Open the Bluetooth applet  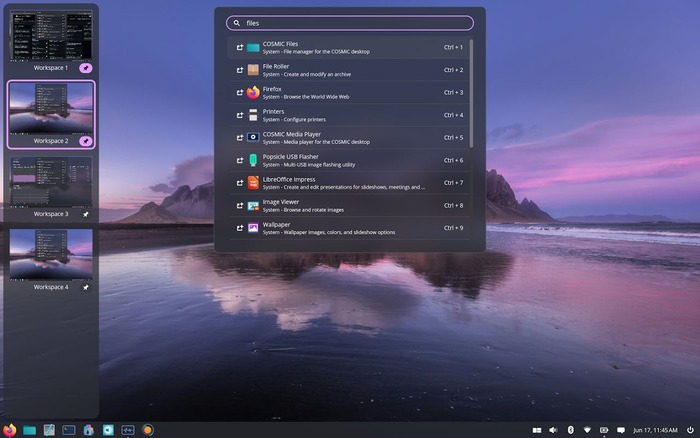[571, 430]
